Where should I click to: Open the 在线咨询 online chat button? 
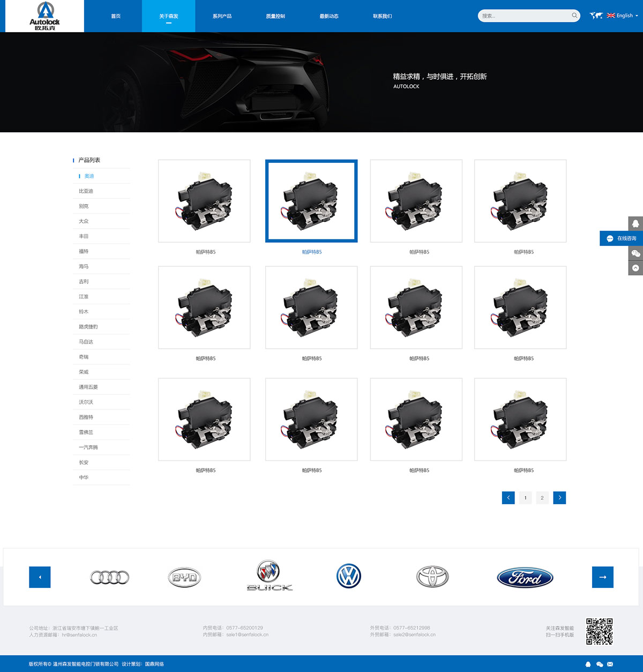point(621,238)
